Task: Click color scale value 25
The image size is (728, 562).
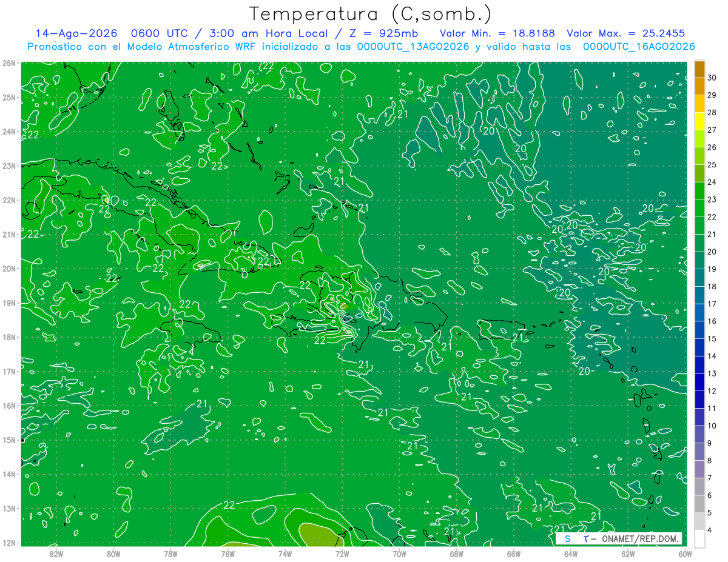Action: click(712, 165)
